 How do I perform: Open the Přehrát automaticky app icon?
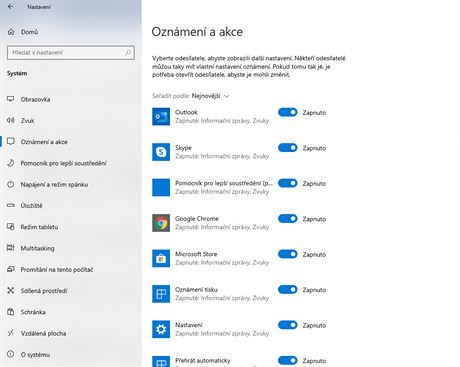(161, 362)
